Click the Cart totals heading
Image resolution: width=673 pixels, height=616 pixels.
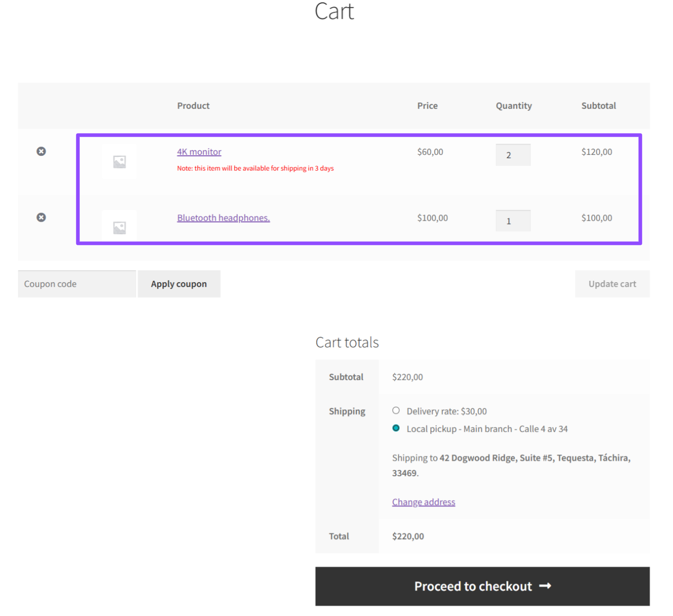[x=347, y=342]
